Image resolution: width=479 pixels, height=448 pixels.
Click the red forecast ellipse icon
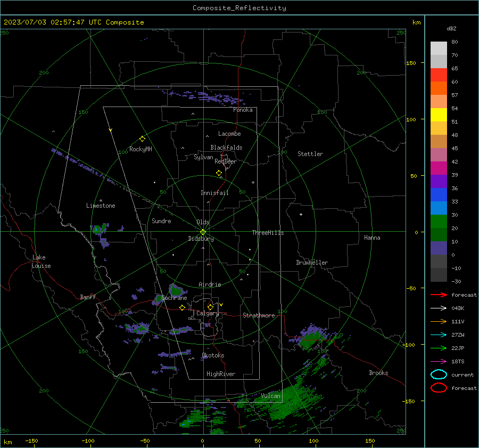(439, 388)
